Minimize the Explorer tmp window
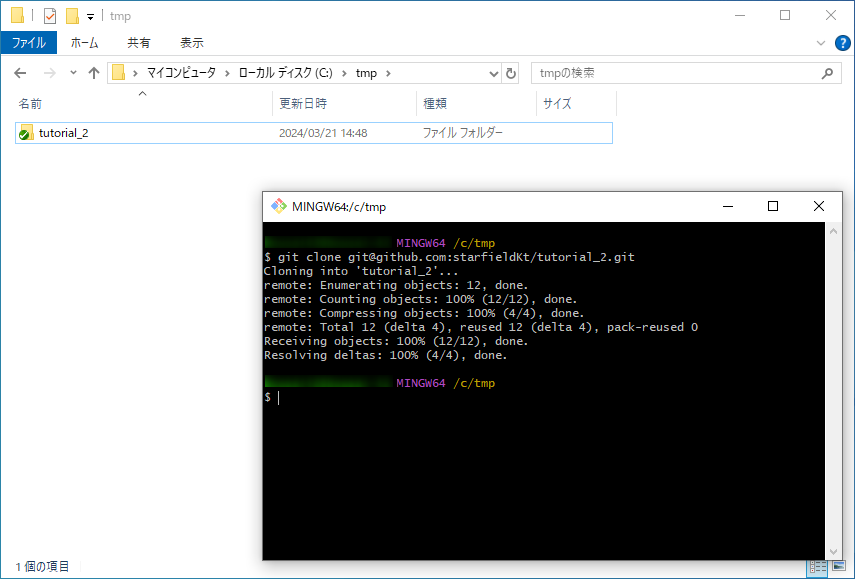855x579 pixels. click(x=740, y=15)
